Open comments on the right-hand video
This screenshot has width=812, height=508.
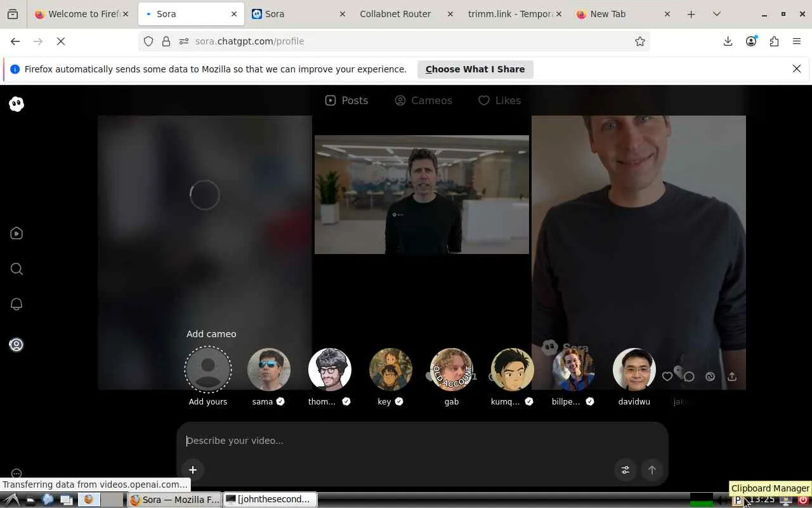tap(689, 377)
